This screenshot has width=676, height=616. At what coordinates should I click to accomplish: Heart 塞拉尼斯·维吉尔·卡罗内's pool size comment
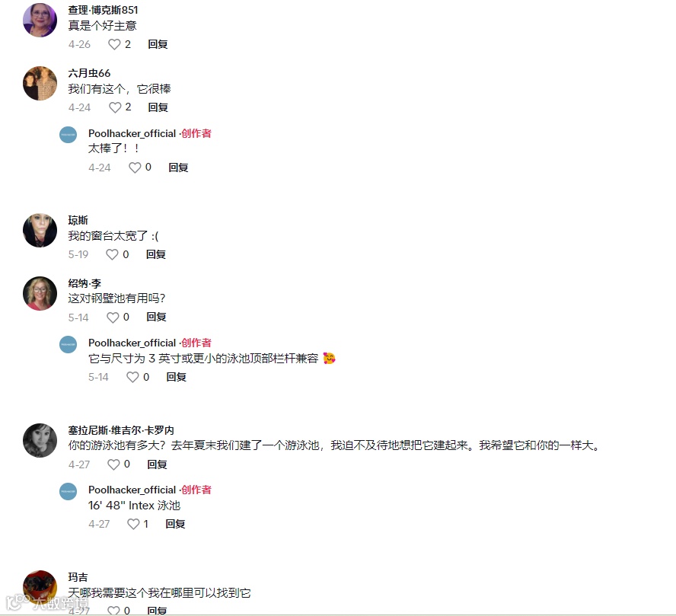[113, 464]
